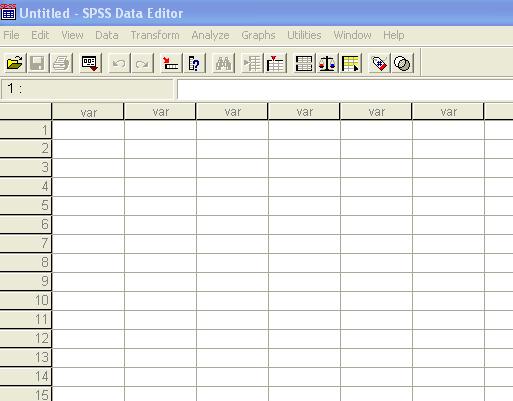
Task: Open the Dialog Recall icon
Action: coord(90,63)
